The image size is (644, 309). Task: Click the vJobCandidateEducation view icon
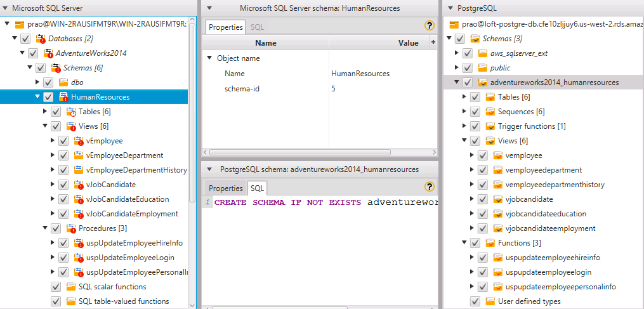click(x=79, y=199)
